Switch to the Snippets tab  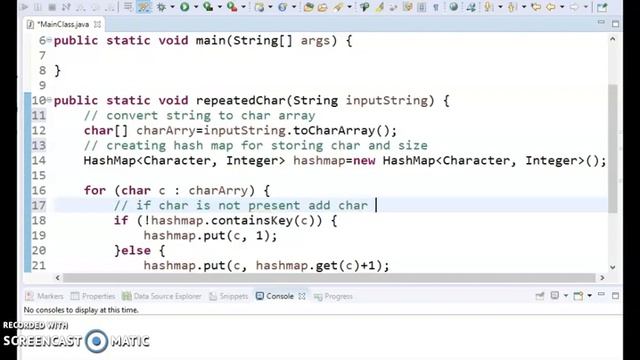pyautogui.click(x=229, y=296)
